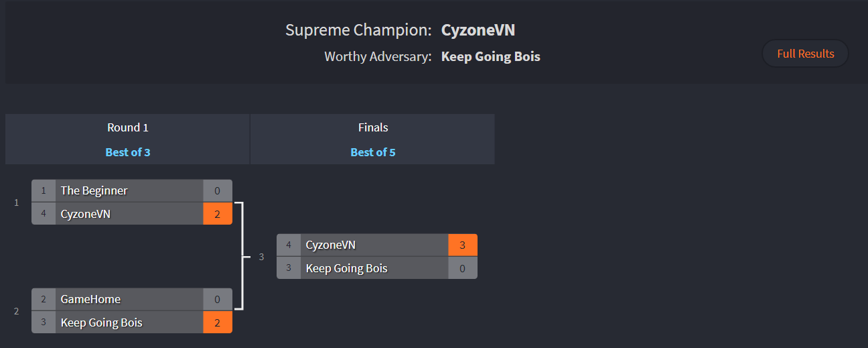
Task: Click The Beginner's score of 0
Action: point(218,190)
